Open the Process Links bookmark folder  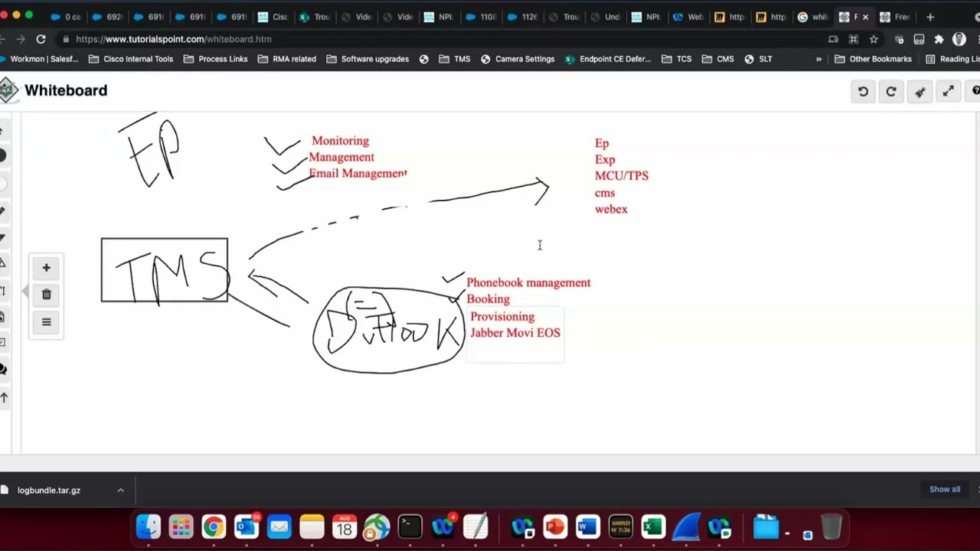(215, 59)
